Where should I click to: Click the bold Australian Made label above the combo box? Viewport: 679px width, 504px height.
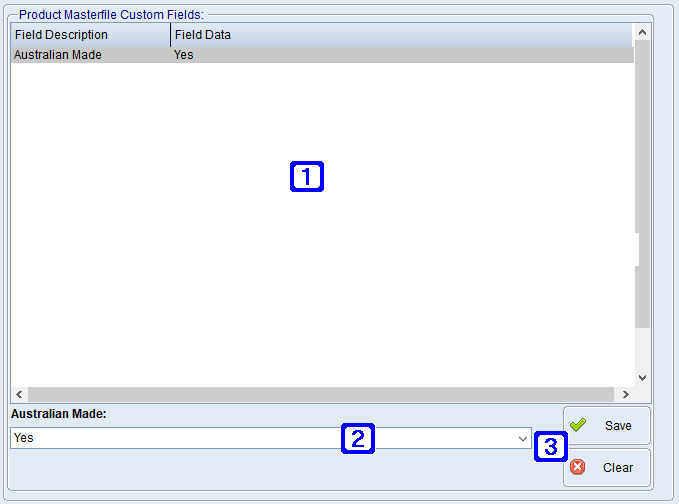[59, 413]
